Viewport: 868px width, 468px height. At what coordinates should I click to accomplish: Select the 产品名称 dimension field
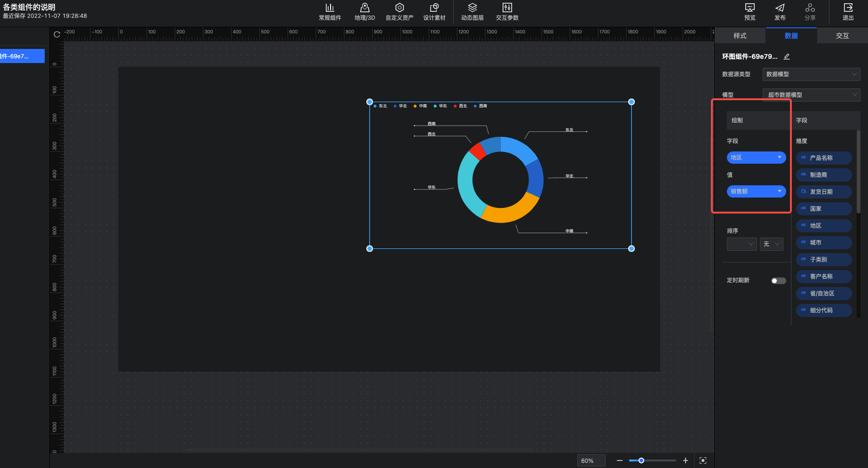[x=824, y=158]
